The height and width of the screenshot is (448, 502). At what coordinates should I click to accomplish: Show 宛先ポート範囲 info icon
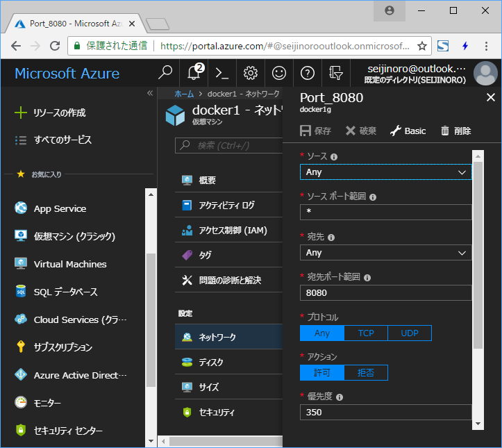click(367, 278)
